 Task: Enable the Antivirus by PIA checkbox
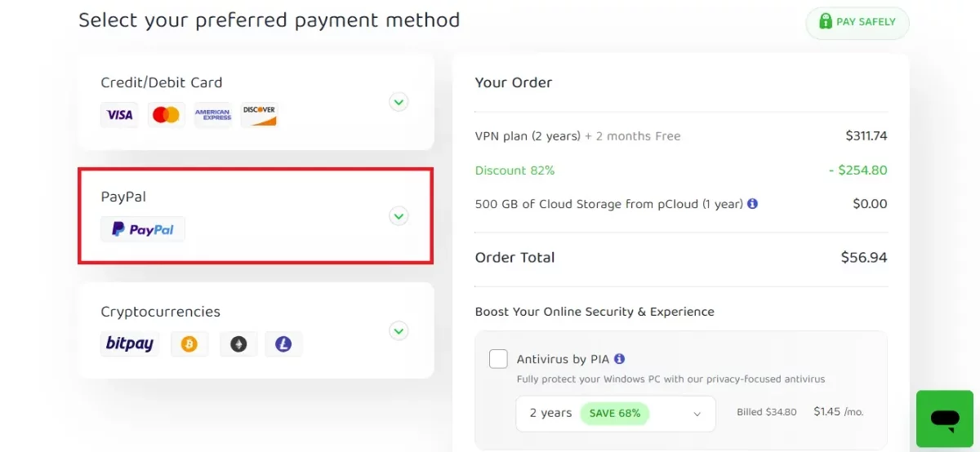click(498, 359)
